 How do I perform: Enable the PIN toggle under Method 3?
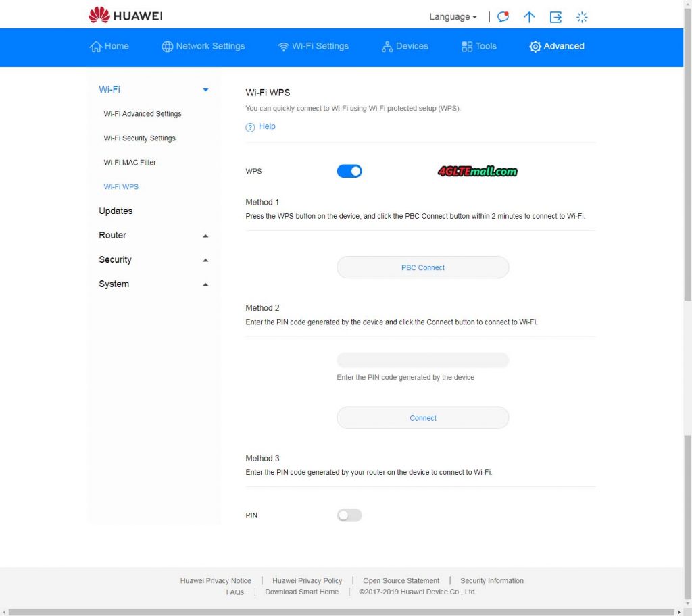(349, 515)
